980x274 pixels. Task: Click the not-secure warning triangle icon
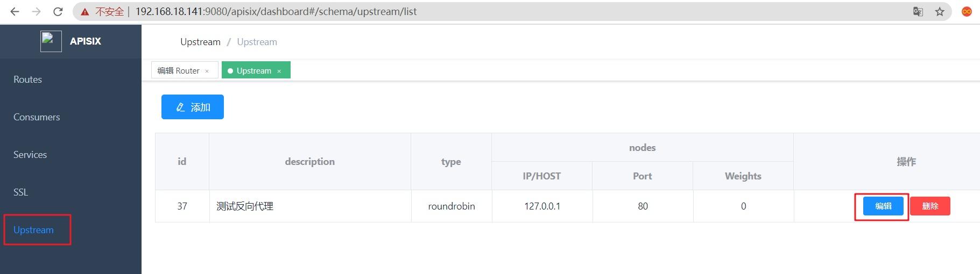pyautogui.click(x=85, y=12)
